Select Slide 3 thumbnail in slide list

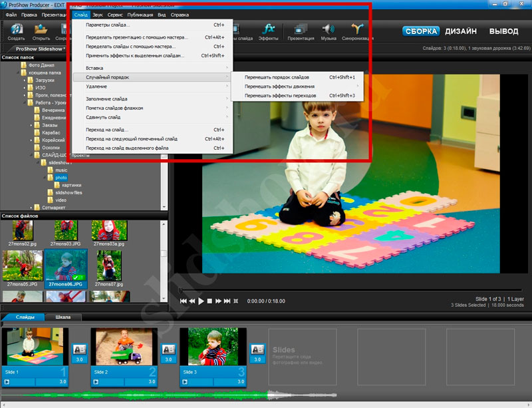tap(213, 347)
